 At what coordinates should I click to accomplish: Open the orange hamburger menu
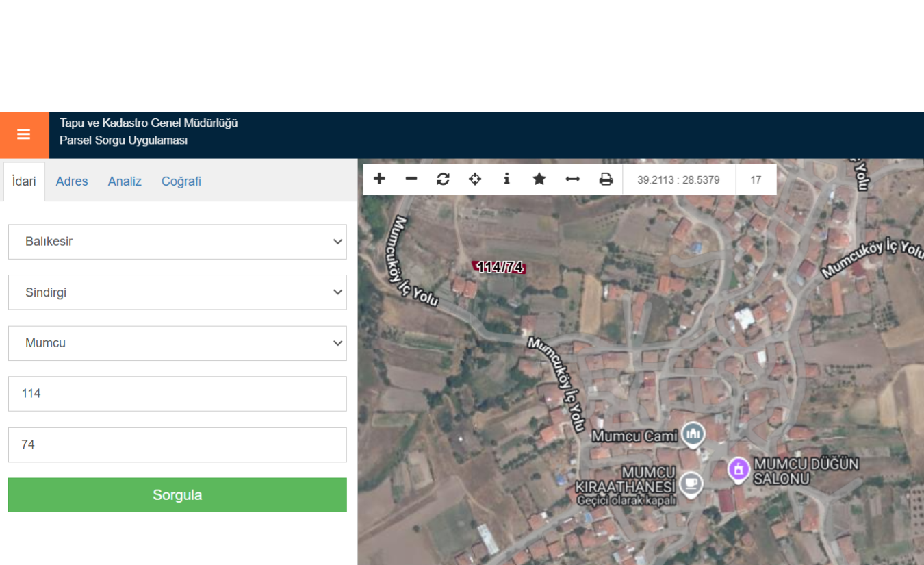coord(24,135)
